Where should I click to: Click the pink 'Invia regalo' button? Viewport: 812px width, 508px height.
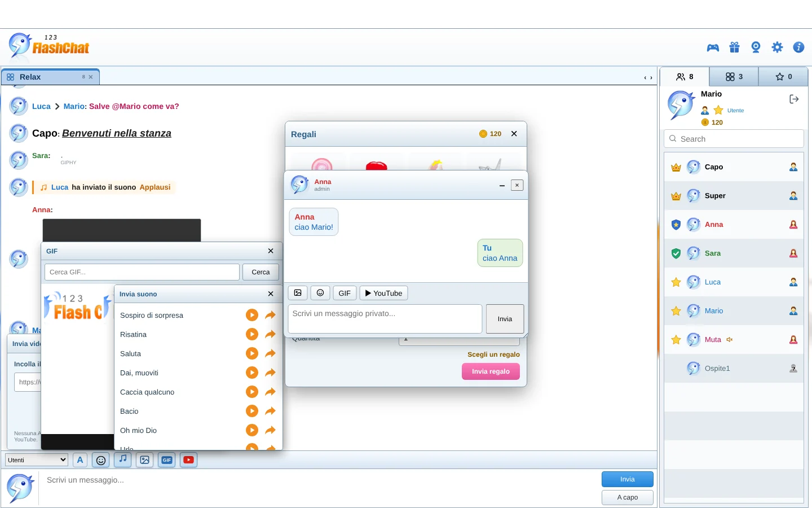[x=491, y=371]
